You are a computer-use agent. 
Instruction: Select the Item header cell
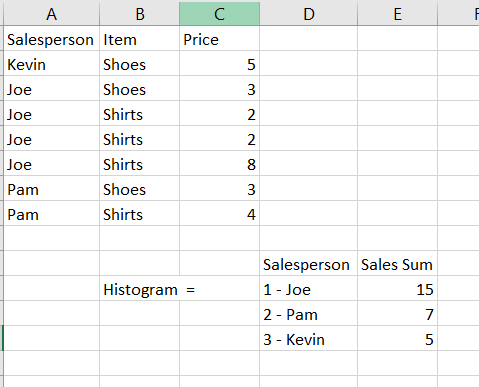click(x=139, y=38)
